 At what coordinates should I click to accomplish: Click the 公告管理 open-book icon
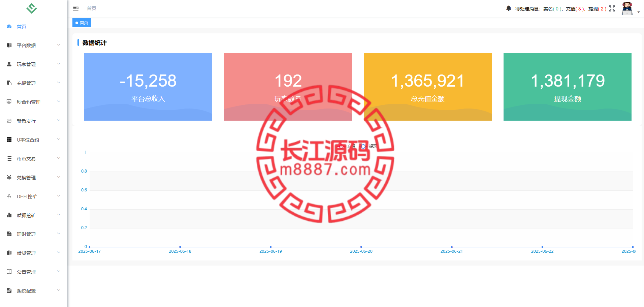pyautogui.click(x=9, y=272)
